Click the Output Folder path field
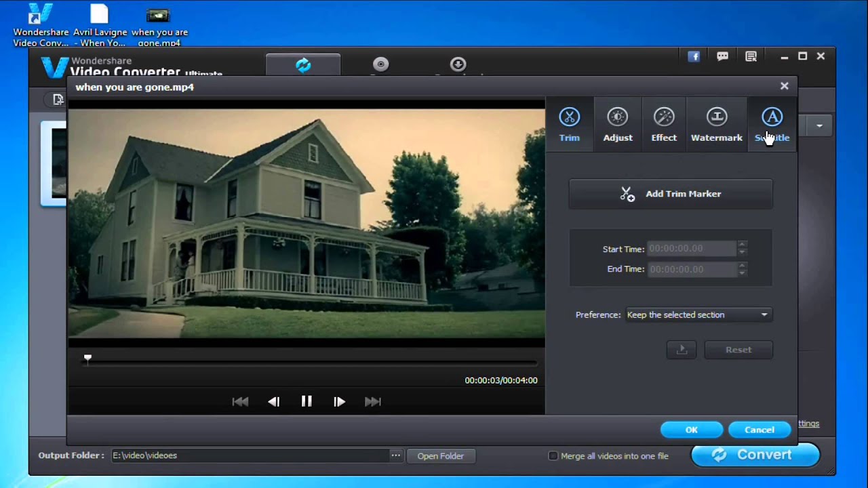 pyautogui.click(x=249, y=455)
